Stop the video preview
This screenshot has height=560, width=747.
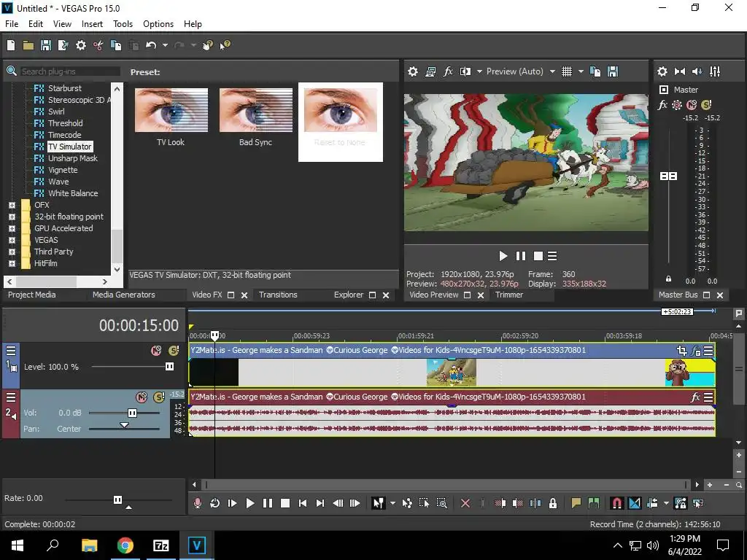pos(538,256)
